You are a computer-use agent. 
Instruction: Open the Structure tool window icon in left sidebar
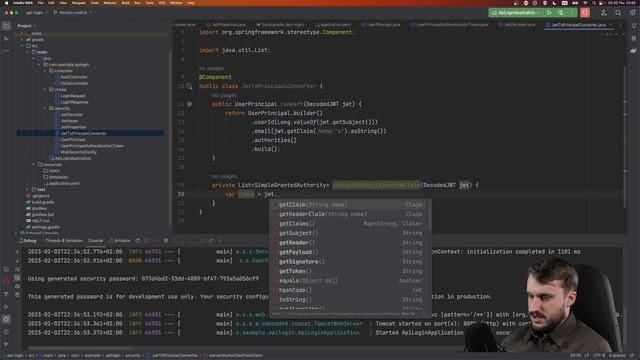[x=6, y=38]
